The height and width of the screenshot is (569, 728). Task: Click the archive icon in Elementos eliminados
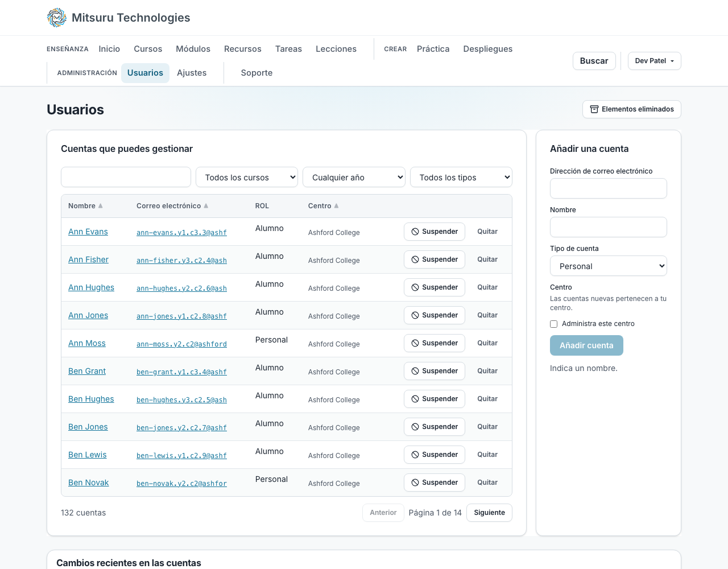(x=594, y=109)
